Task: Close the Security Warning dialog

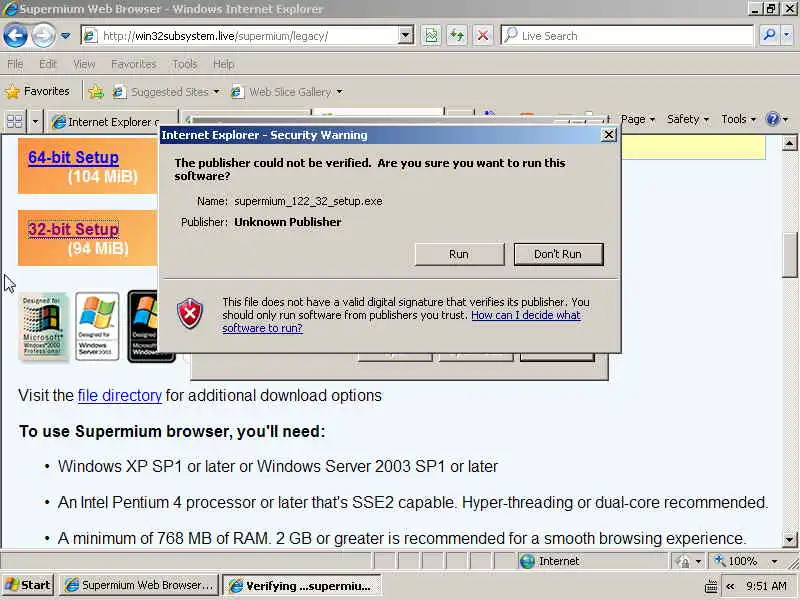Action: point(608,135)
